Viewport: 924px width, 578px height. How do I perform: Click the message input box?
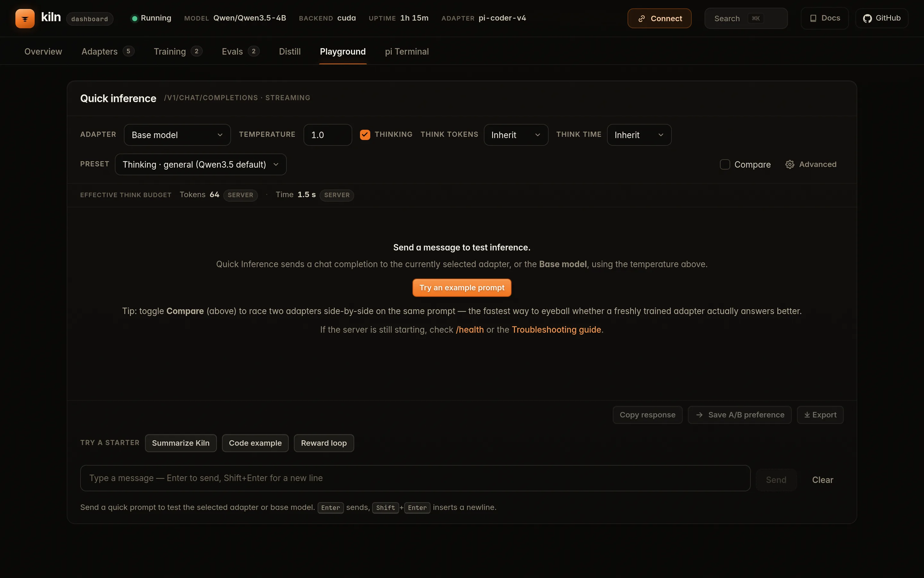415,478
